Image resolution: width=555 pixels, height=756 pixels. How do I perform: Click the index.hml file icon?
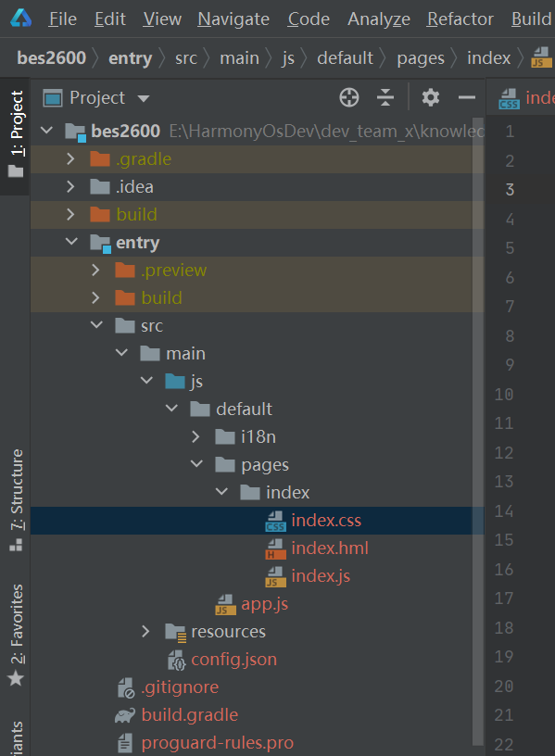(275, 549)
